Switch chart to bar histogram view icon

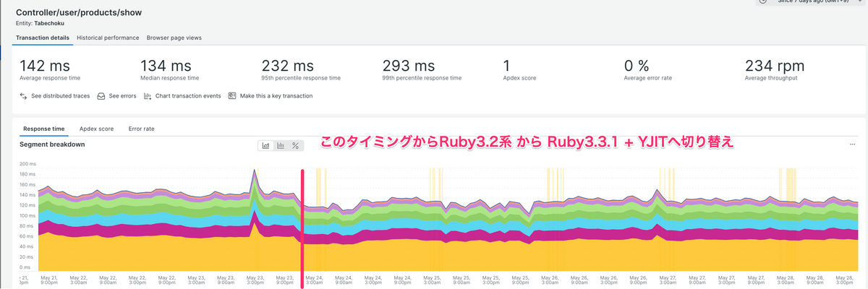coord(281,145)
